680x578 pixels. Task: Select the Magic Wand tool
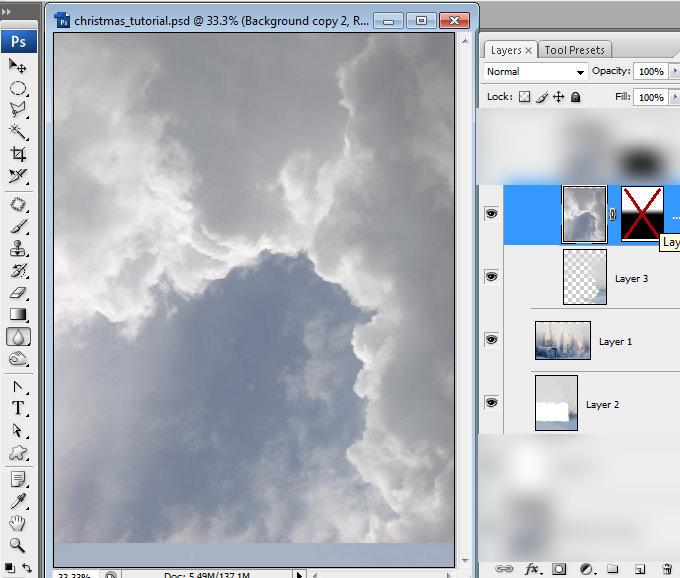tap(18, 131)
